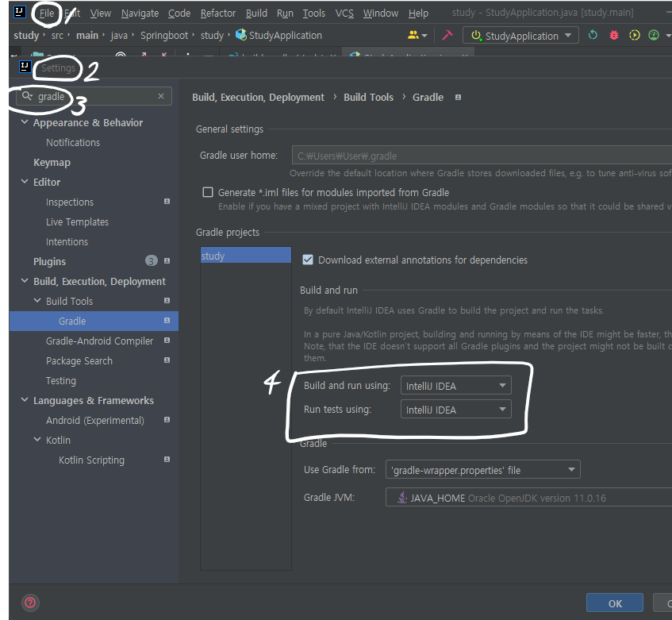Click the settings search input field

click(94, 96)
